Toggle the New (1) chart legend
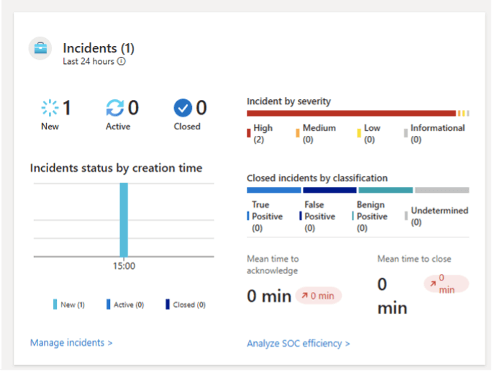This screenshot has width=492, height=372. pyautogui.click(x=69, y=304)
